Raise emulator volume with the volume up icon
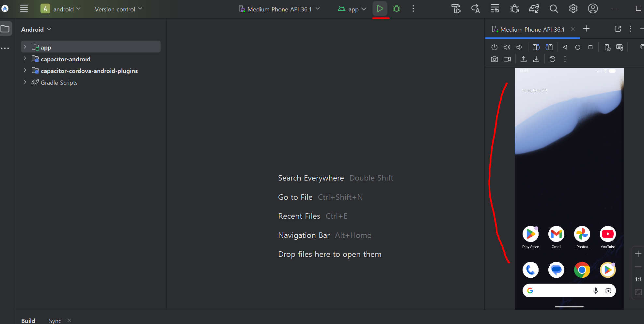The width and height of the screenshot is (644, 324). coord(507,47)
